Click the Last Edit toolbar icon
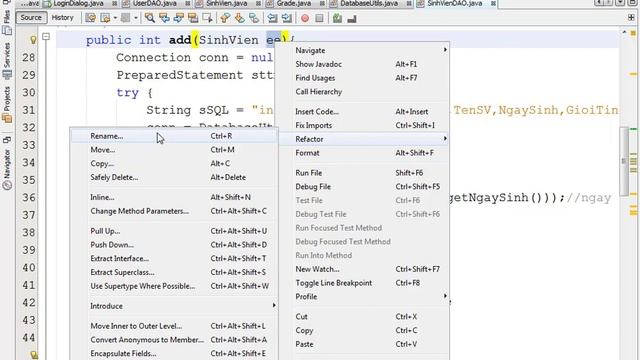 click(91, 18)
